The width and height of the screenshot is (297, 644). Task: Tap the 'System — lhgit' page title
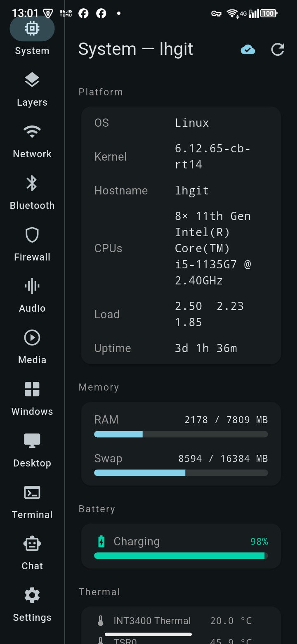point(136,50)
